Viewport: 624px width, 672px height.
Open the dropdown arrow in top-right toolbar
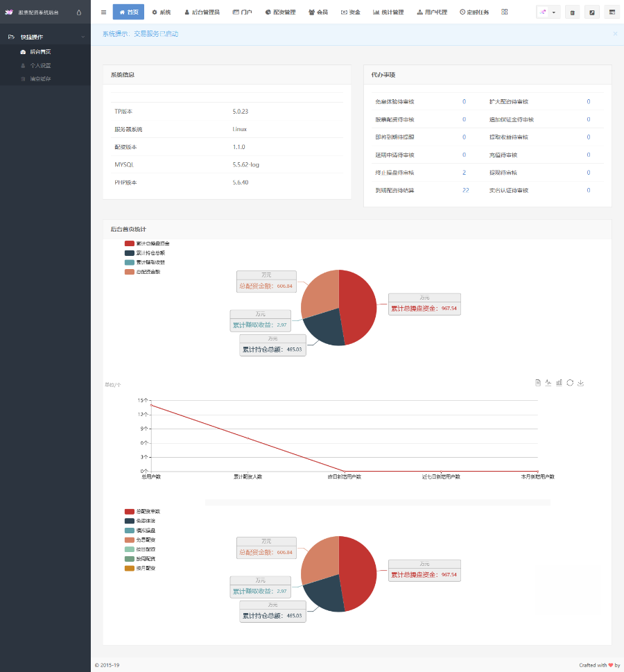tap(553, 12)
